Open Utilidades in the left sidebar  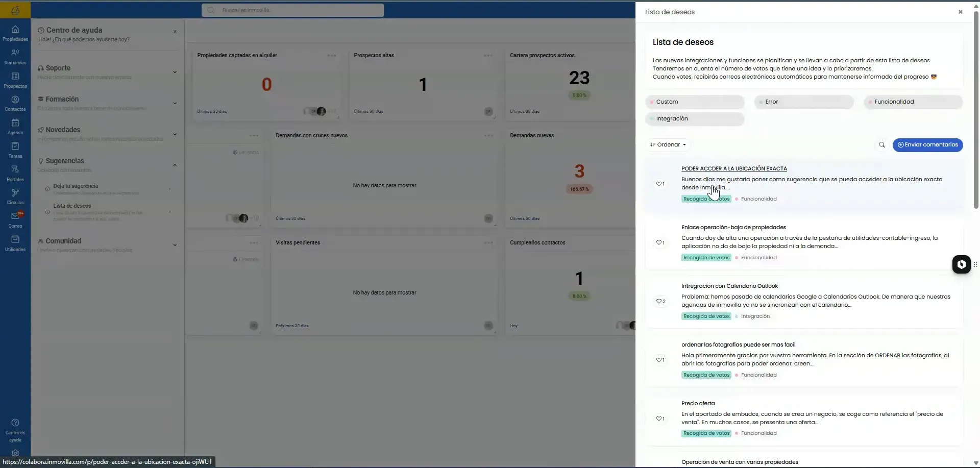[x=15, y=243]
